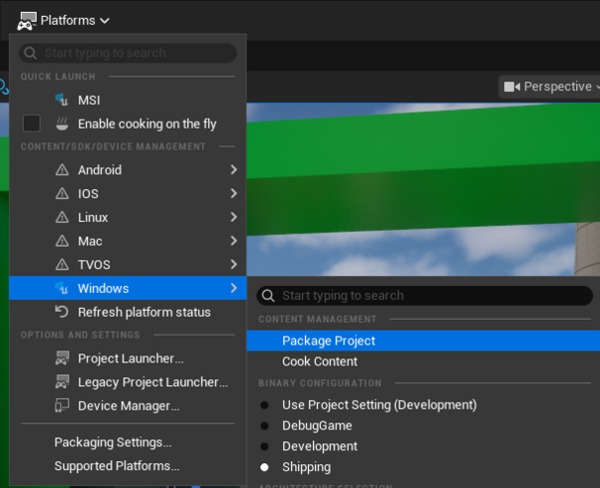
Task: Open the Platforms toolbar dropdown
Action: tap(64, 20)
